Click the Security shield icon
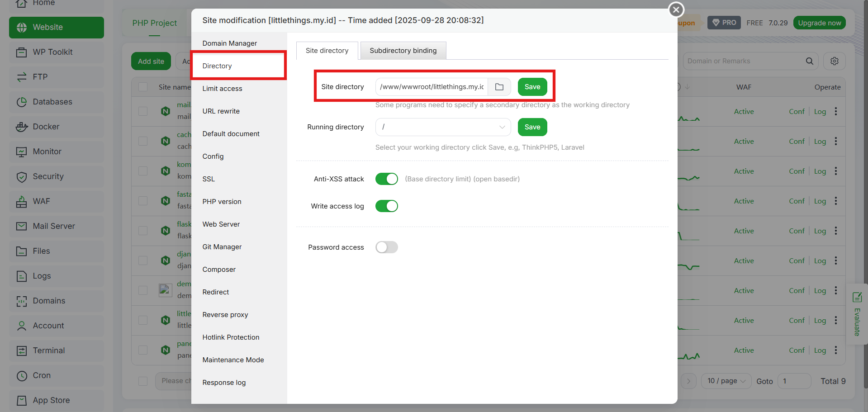The image size is (868, 412). click(x=22, y=177)
